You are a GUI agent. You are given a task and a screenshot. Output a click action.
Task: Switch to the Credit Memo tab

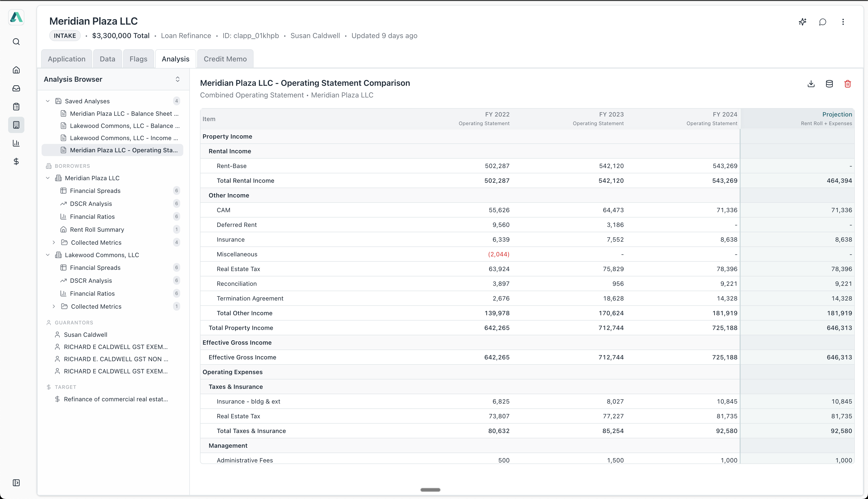[225, 59]
